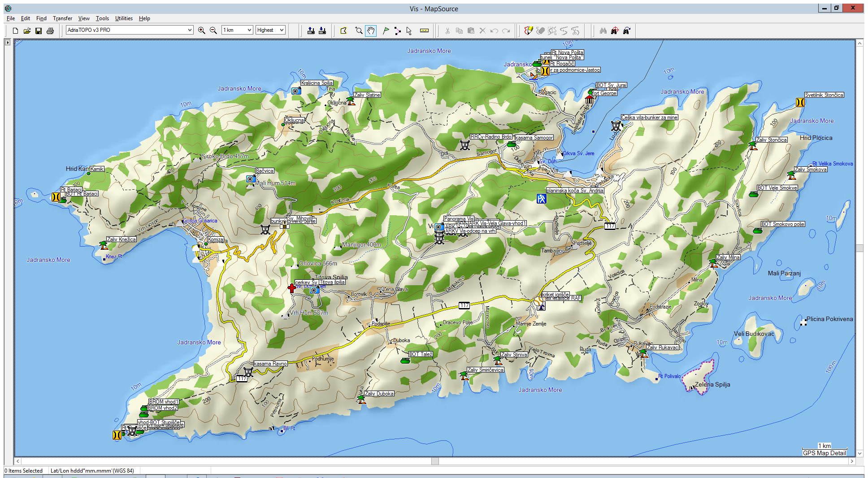Create a new document with New icon
This screenshot has width=868, height=478.
click(15, 30)
